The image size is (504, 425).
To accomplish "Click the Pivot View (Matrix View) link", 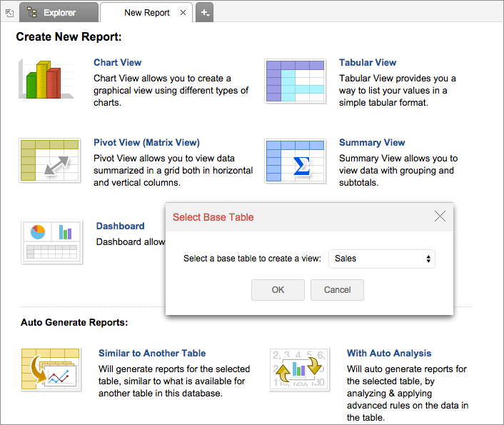I will tap(146, 143).
